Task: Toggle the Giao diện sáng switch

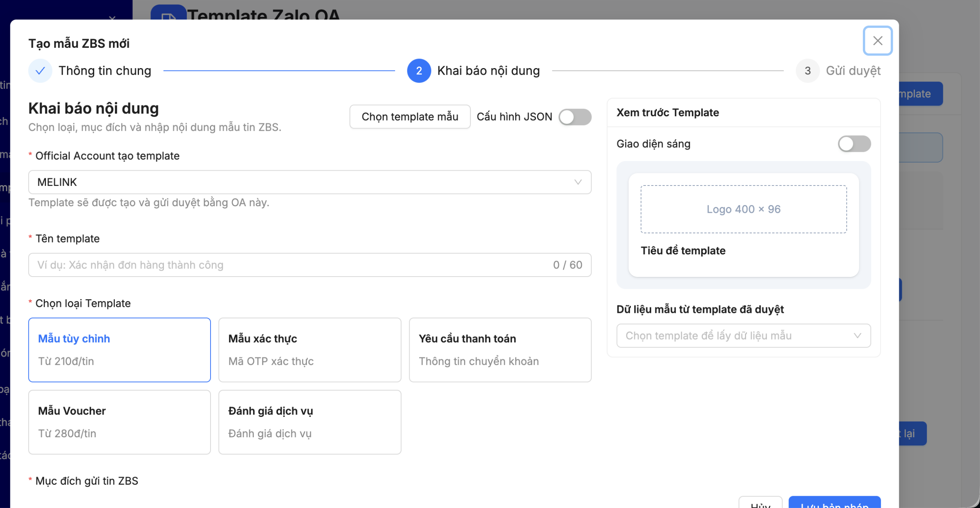Action: click(x=854, y=144)
